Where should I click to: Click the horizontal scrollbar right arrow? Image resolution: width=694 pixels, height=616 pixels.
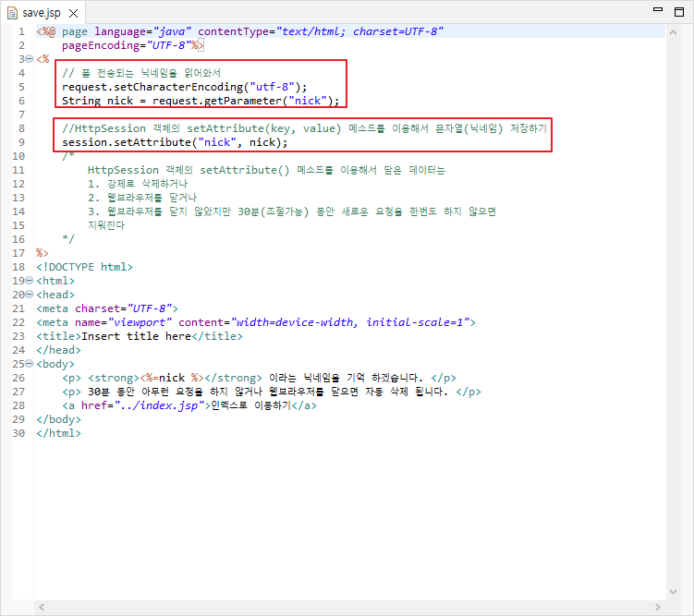(658, 607)
